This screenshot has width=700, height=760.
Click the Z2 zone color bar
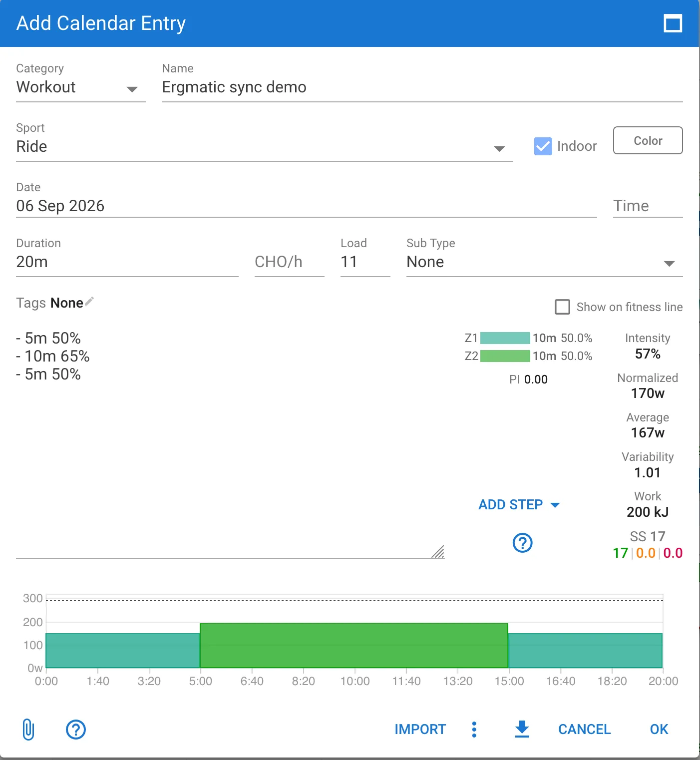tap(505, 356)
